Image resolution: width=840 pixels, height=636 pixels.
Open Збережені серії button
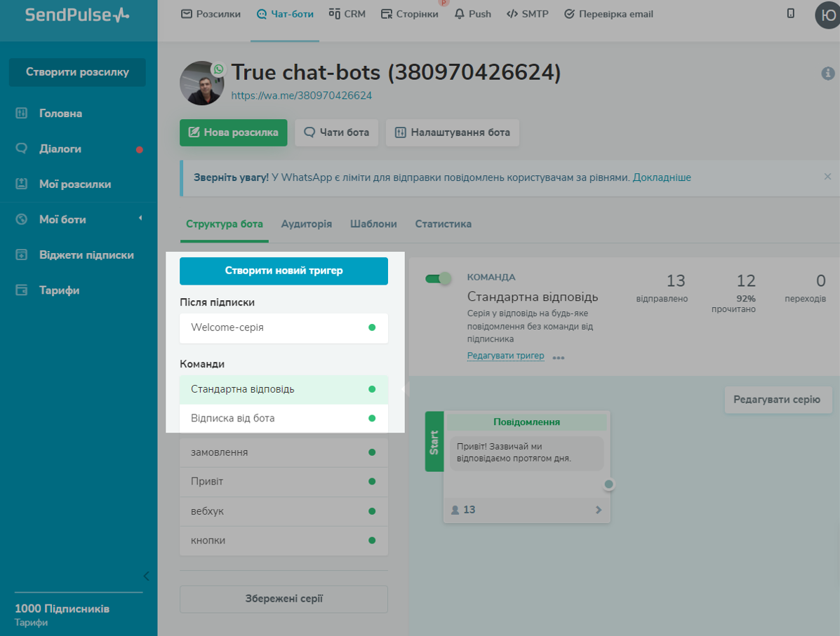(x=284, y=599)
